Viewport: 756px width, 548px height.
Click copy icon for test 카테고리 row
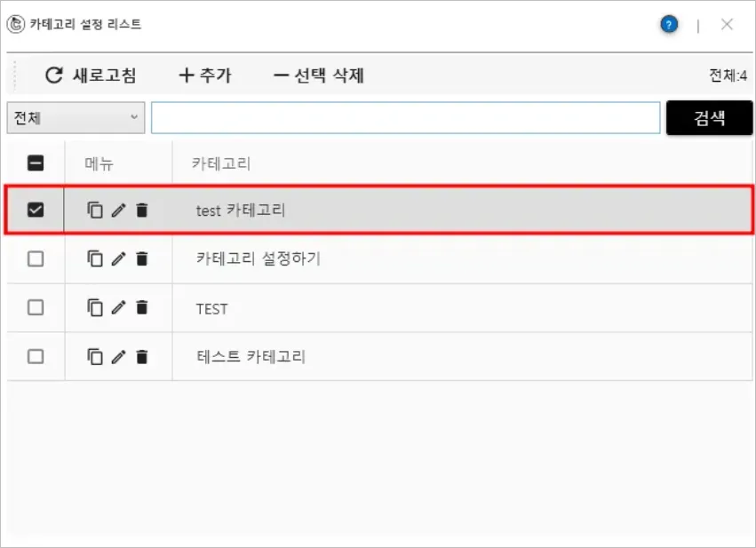pos(95,210)
